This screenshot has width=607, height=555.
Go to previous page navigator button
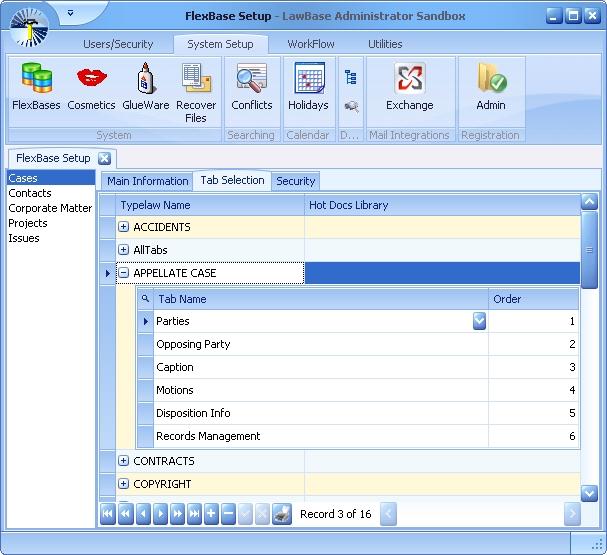[125, 514]
